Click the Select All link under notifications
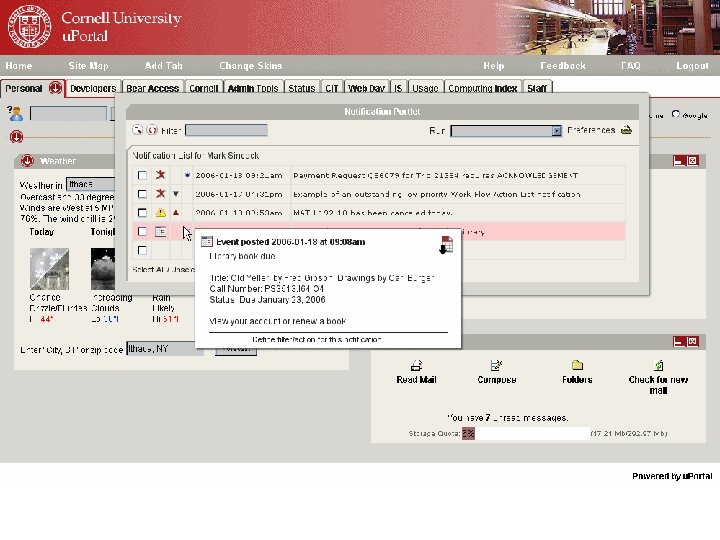720x540 pixels. 147,270
